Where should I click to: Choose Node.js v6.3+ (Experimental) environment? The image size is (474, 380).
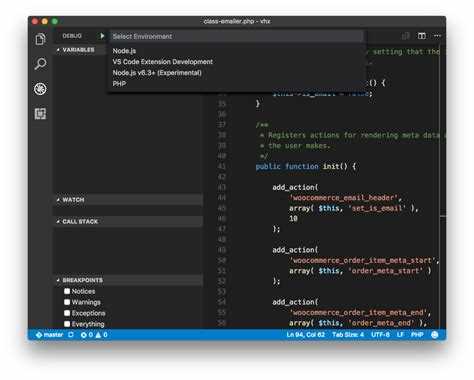coord(237,73)
